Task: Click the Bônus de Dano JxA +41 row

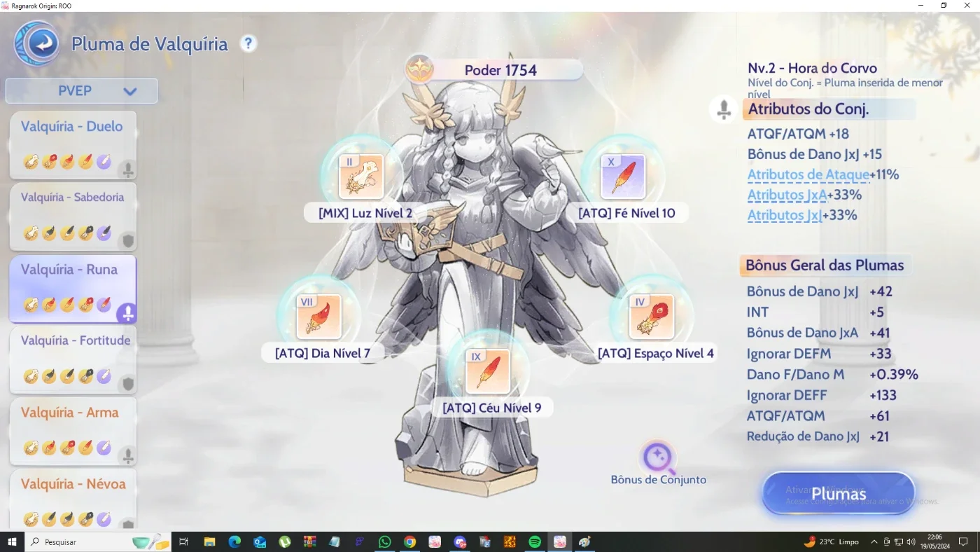Action: click(x=818, y=333)
